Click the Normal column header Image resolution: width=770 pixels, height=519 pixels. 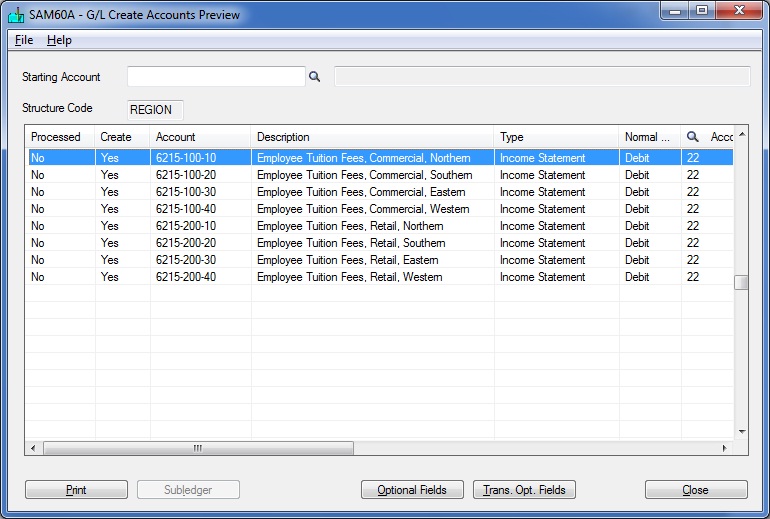click(650, 137)
